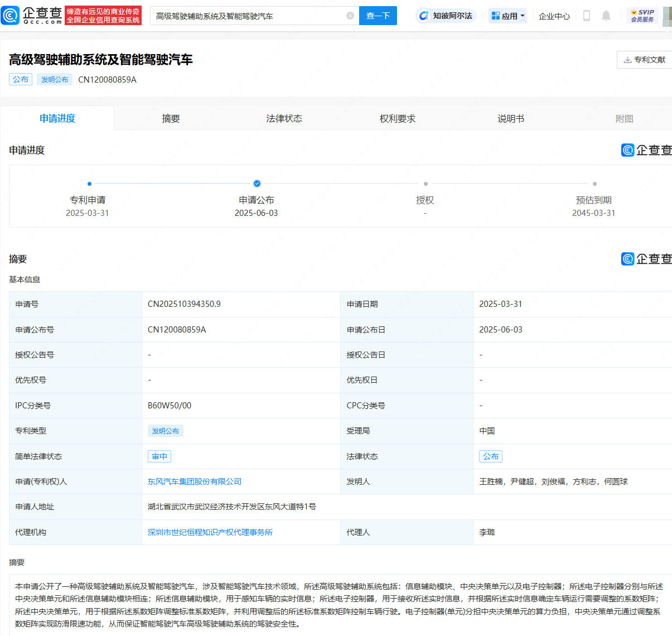Select IPC classification B60W50/00
Image resolution: width=672 pixels, height=636 pixels.
click(x=170, y=406)
